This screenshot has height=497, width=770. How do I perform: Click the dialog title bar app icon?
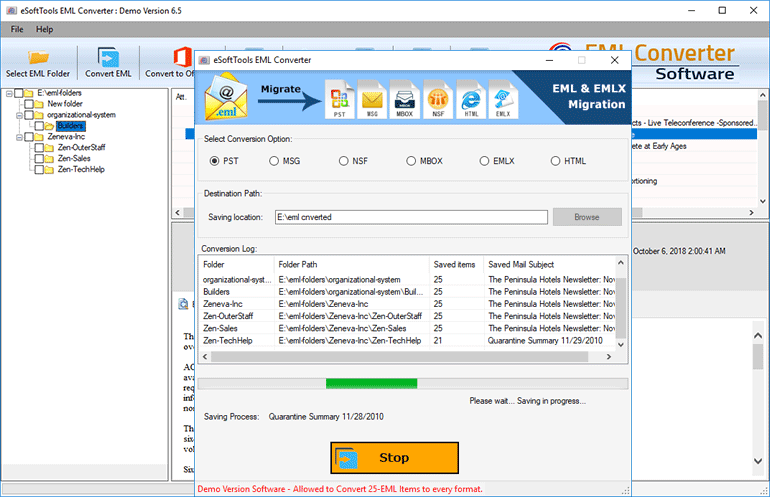coord(204,60)
